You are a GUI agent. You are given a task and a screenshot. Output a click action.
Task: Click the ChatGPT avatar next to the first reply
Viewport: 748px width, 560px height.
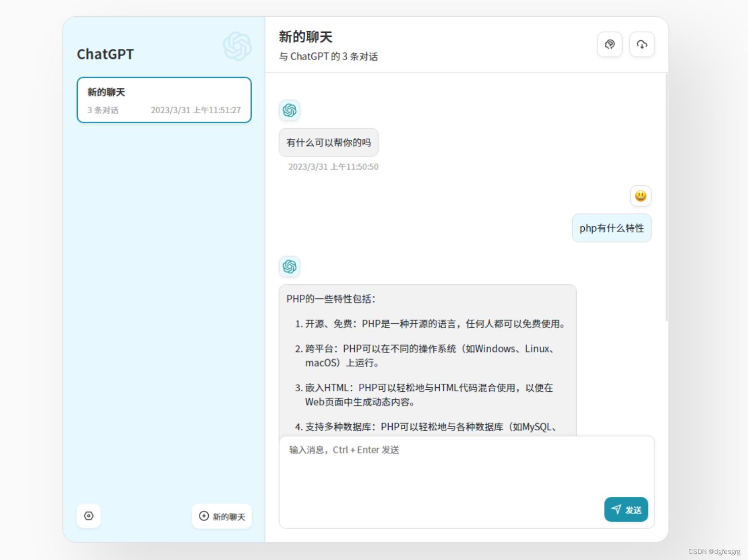[x=289, y=110]
